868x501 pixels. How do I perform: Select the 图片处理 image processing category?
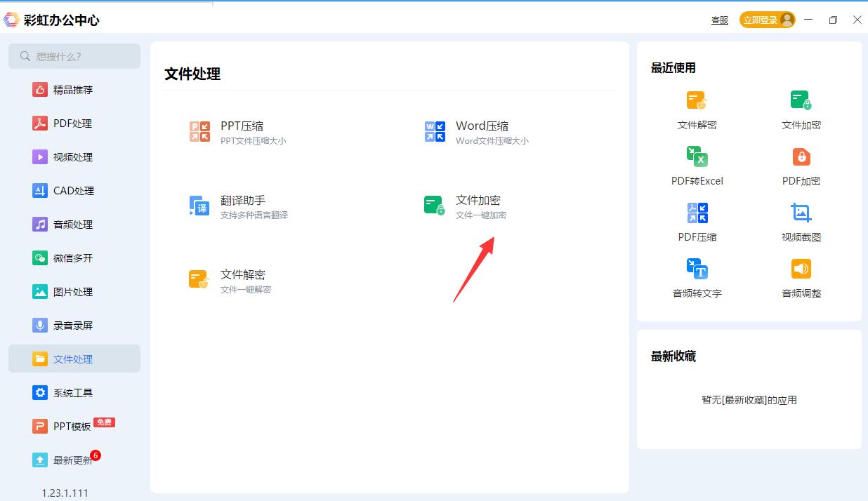(x=72, y=291)
